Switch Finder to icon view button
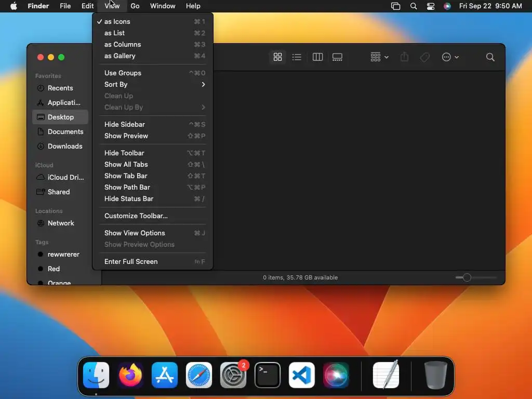The width and height of the screenshot is (532, 399). [277, 57]
